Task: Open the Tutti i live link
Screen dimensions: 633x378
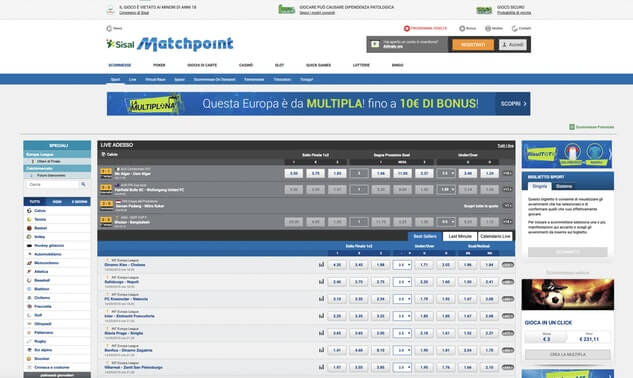Action: [505, 146]
